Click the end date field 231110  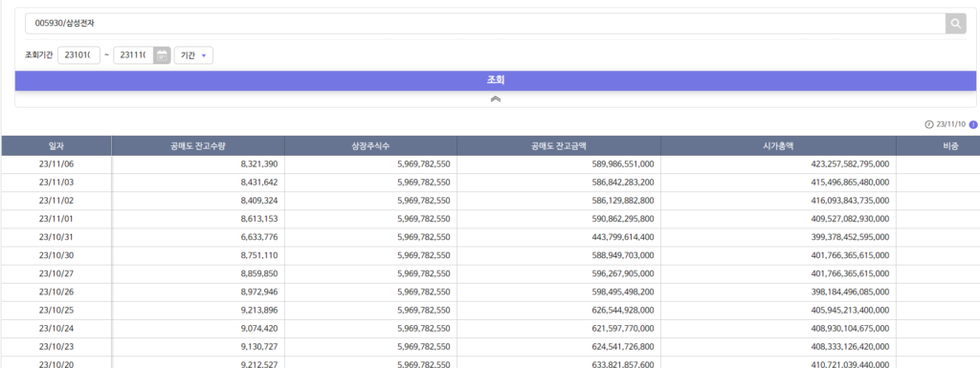[134, 55]
